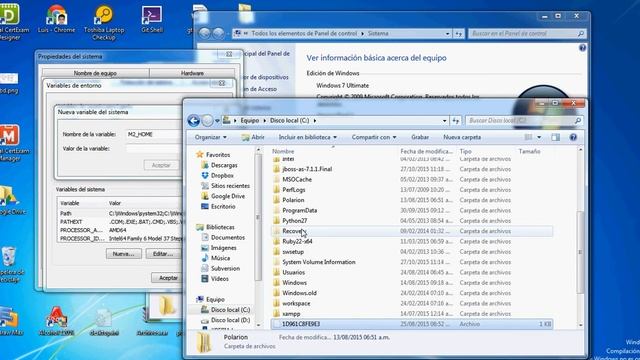Click the arrow after Disco local (C:) breadcrumb
The width and height of the screenshot is (640, 360).
point(315,120)
